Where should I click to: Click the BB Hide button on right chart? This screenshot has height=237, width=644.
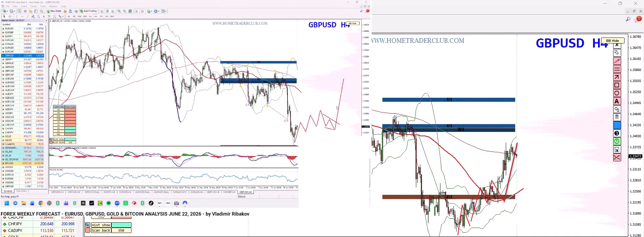(x=612, y=41)
